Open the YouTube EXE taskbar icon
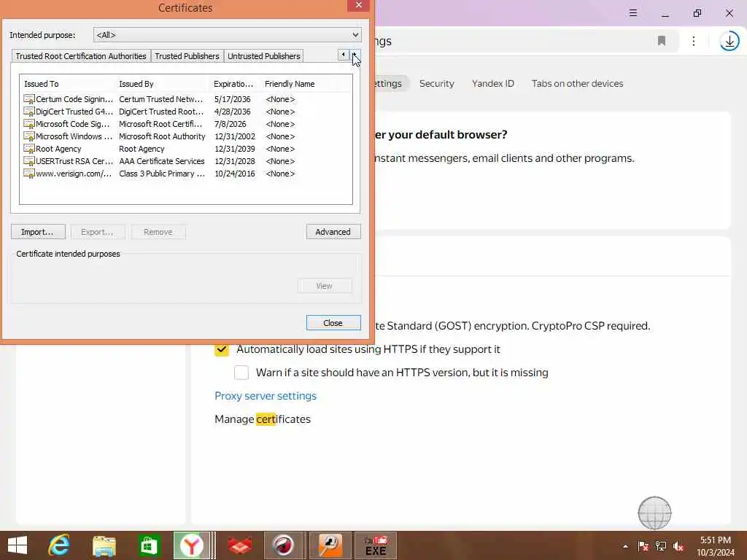The height and width of the screenshot is (560, 747). pos(376,545)
